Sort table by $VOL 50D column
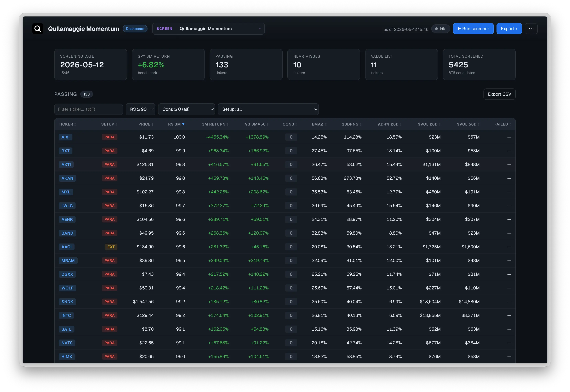The height and width of the screenshot is (392, 570). (x=468, y=124)
